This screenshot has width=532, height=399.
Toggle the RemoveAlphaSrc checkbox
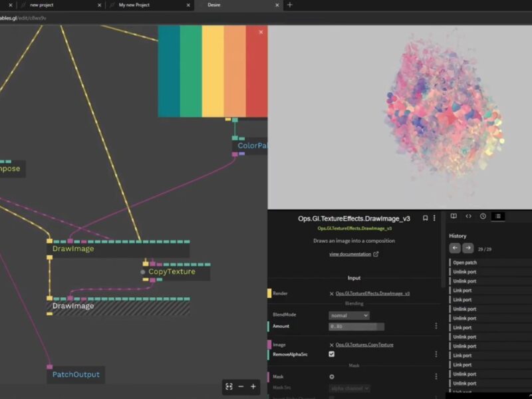pyautogui.click(x=332, y=354)
